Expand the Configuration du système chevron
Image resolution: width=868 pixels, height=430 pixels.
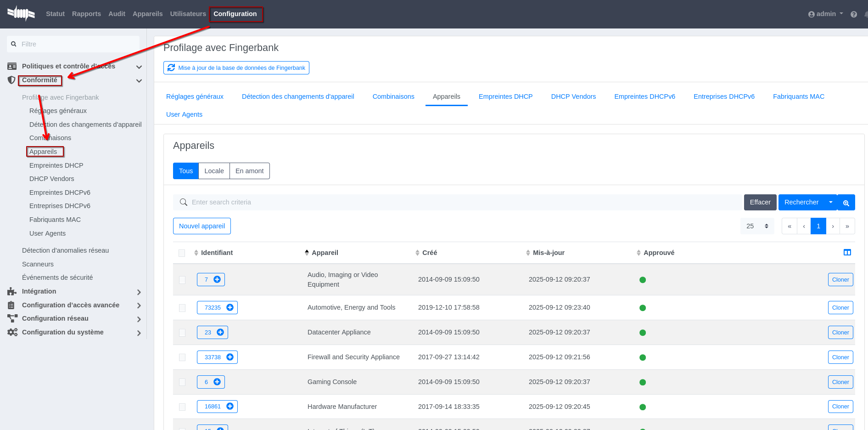pyautogui.click(x=139, y=333)
